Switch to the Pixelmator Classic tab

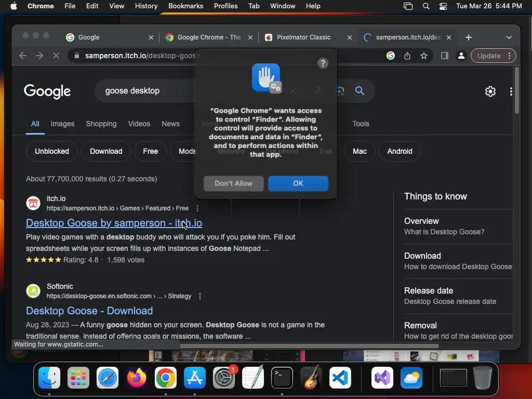point(303,37)
